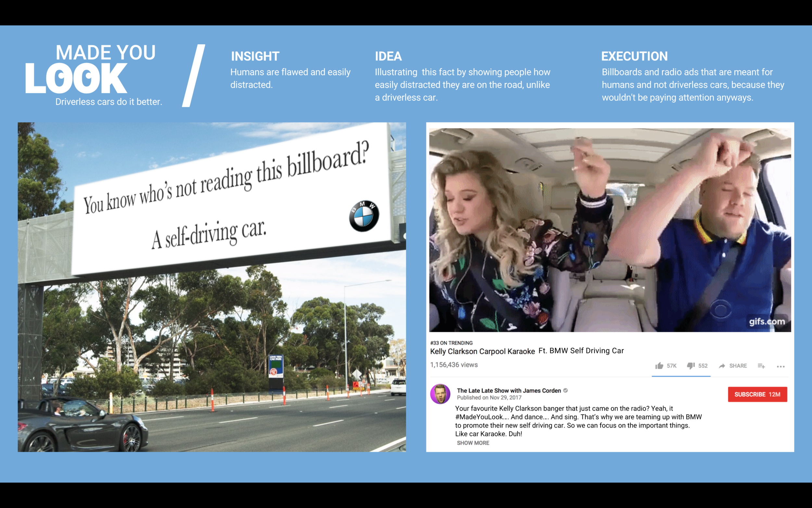Click the large LOOK logo word
The height and width of the screenshot is (508, 812).
tap(76, 78)
